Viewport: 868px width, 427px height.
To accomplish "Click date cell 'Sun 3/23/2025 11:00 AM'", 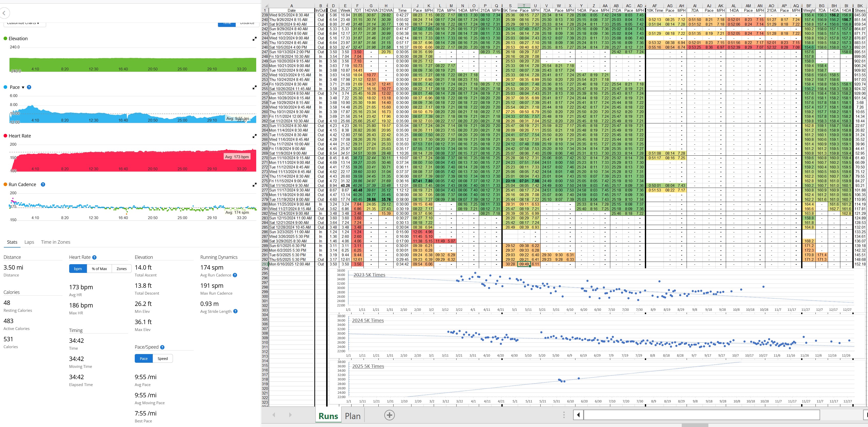I will [292, 232].
